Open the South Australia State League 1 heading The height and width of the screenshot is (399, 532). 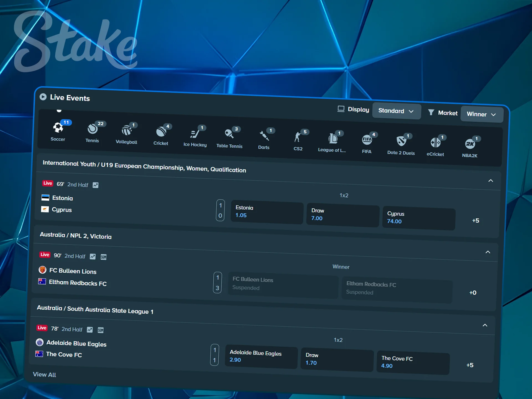[95, 310]
